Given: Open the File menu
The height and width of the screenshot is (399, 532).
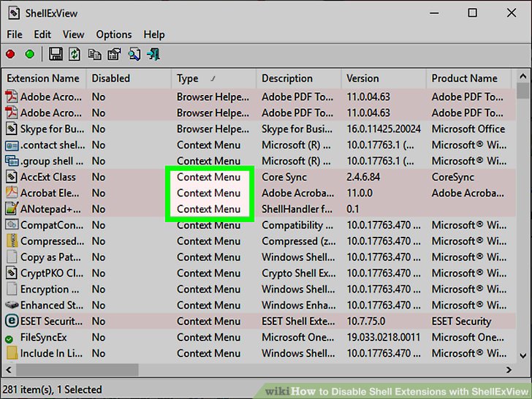Looking at the screenshot, I should point(15,34).
